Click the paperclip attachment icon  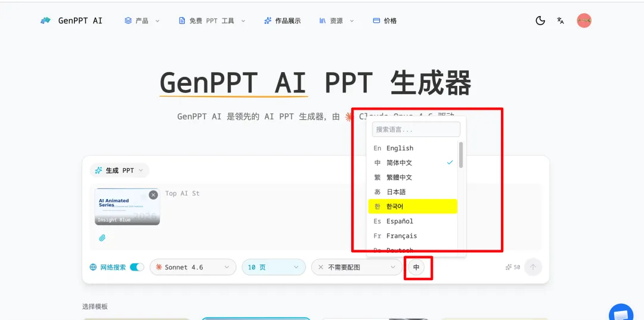point(103,238)
